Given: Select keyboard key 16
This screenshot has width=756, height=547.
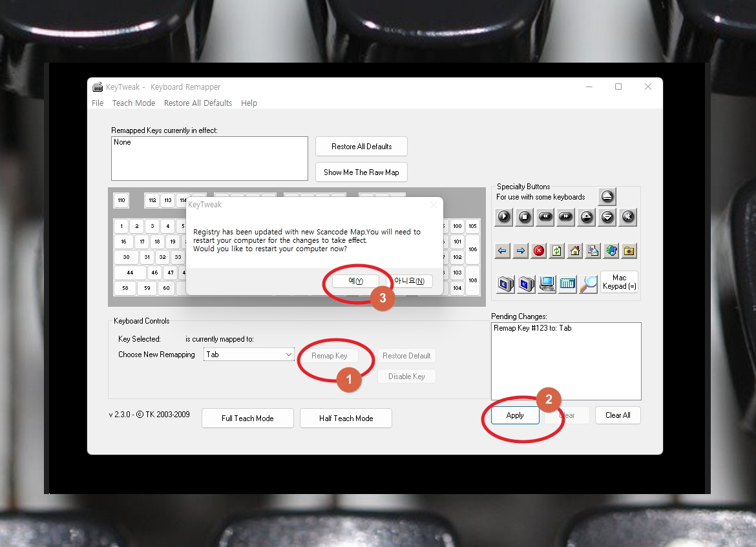Looking at the screenshot, I should [124, 242].
